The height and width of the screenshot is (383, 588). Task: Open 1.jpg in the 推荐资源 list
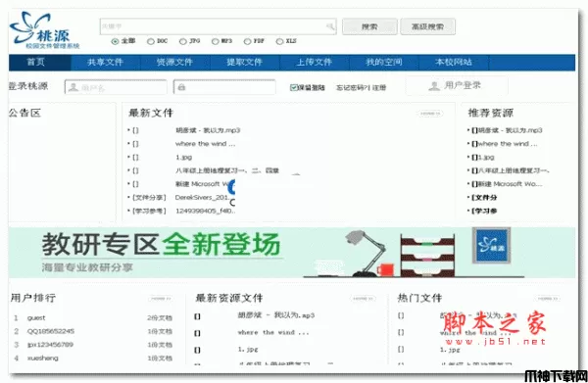point(486,158)
